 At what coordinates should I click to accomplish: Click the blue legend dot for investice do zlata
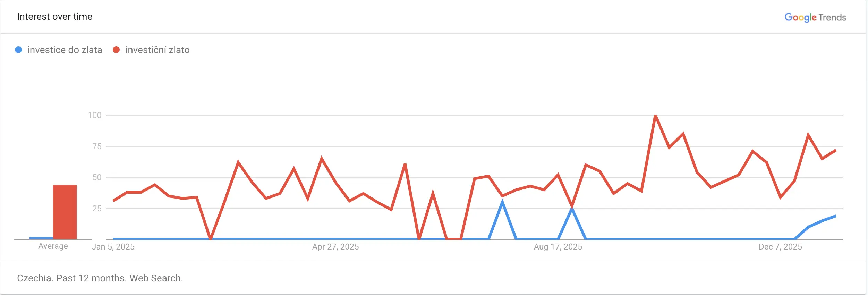19,50
